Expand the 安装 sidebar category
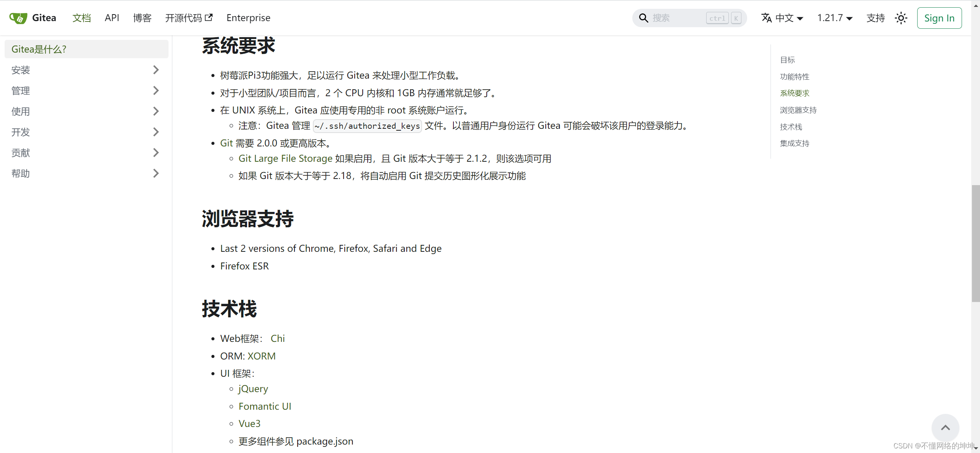The height and width of the screenshot is (453, 980). 156,70
